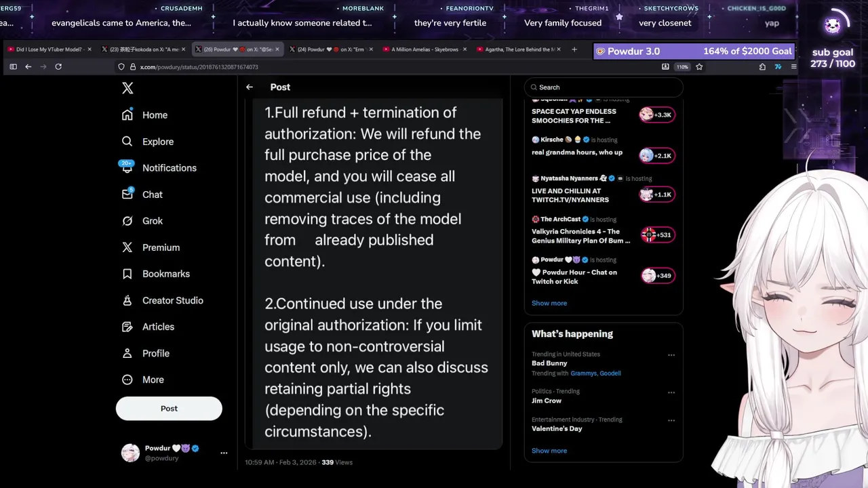This screenshot has height=488, width=868.
Task: Open options for Bad Bunny trend
Action: coord(671,355)
